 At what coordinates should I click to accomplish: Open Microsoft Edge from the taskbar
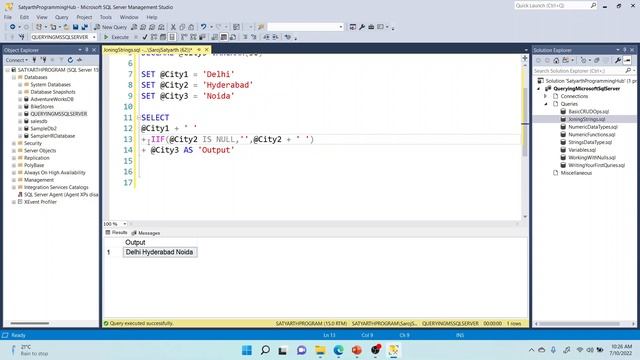[338, 350]
